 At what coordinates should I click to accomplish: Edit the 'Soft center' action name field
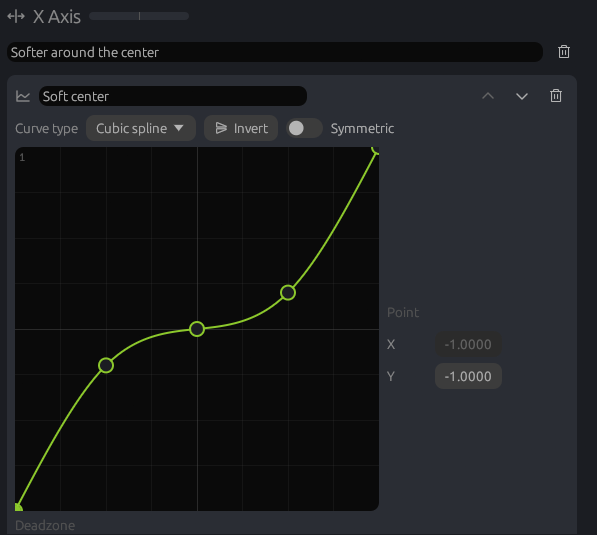tap(172, 96)
